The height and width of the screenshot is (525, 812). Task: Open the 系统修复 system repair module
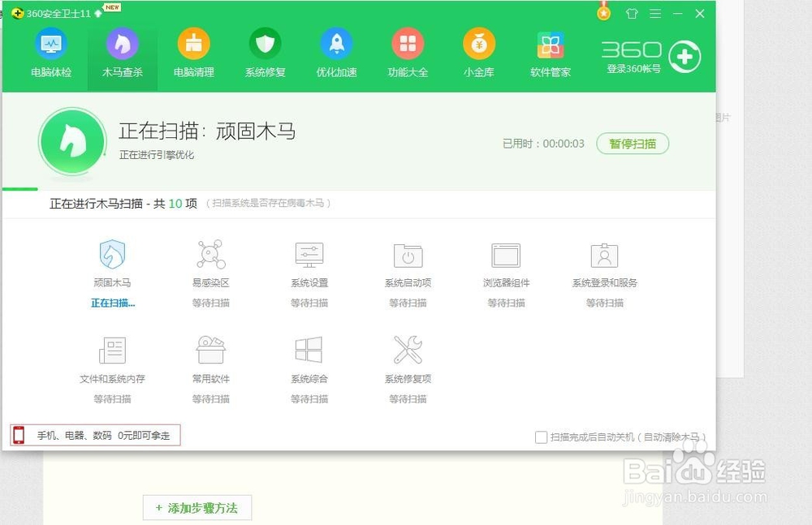click(x=266, y=52)
